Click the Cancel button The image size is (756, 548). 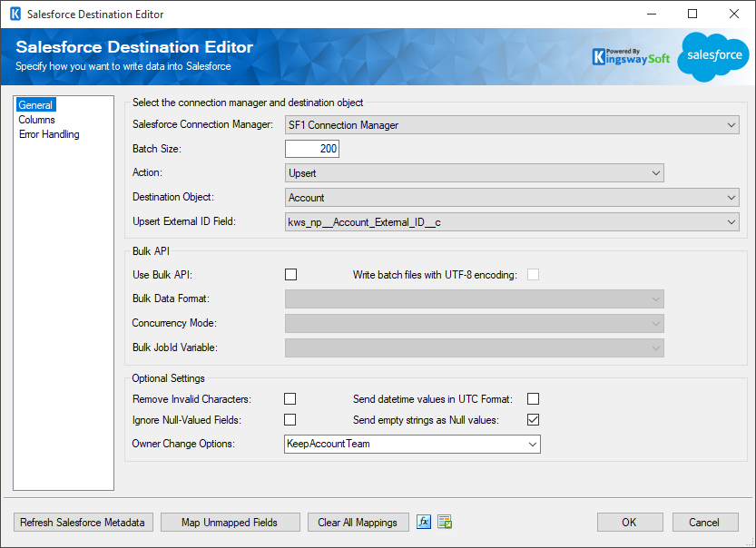coord(705,523)
